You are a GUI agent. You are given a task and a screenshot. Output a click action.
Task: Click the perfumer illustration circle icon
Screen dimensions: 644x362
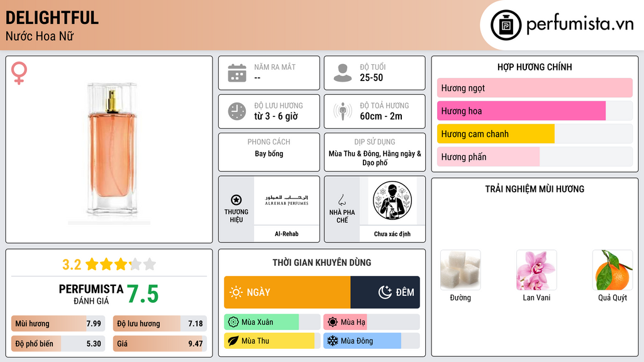[x=392, y=200]
